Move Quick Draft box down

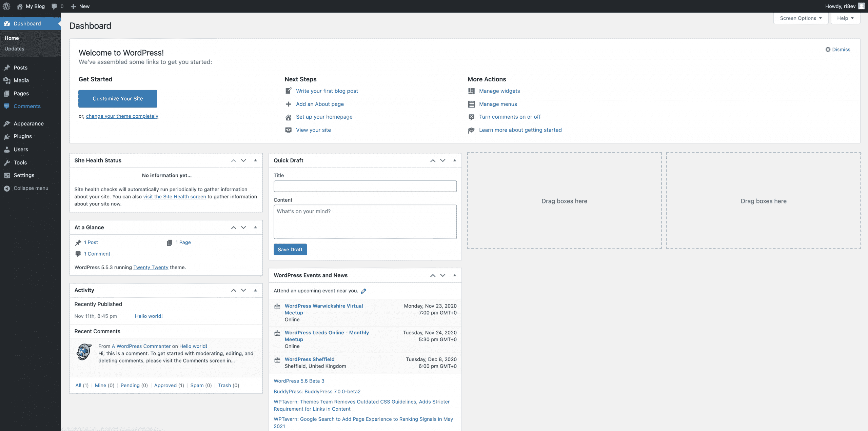(443, 161)
